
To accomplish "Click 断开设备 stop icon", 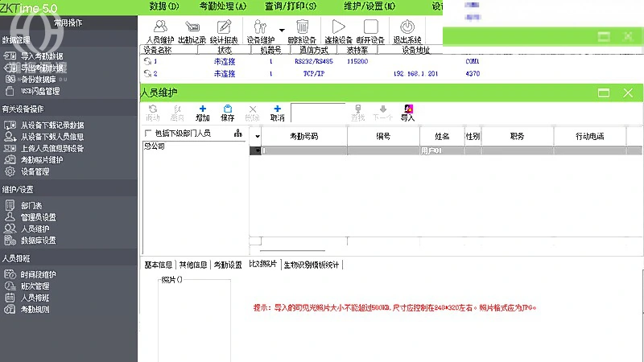I will click(x=370, y=31).
